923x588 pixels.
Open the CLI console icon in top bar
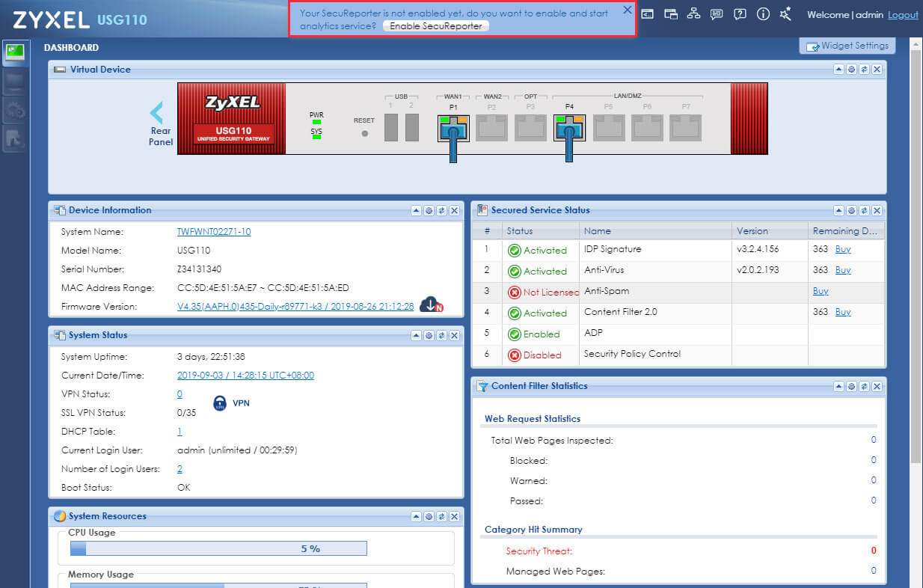[648, 14]
